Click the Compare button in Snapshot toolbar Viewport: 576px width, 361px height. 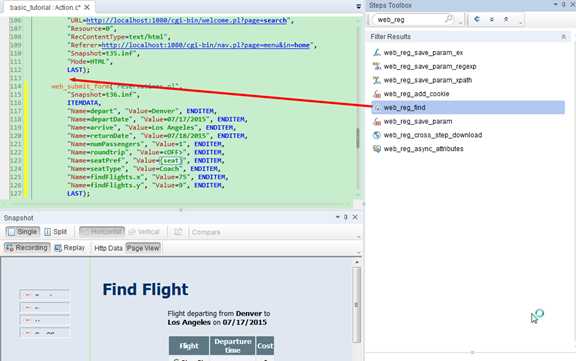(206, 232)
